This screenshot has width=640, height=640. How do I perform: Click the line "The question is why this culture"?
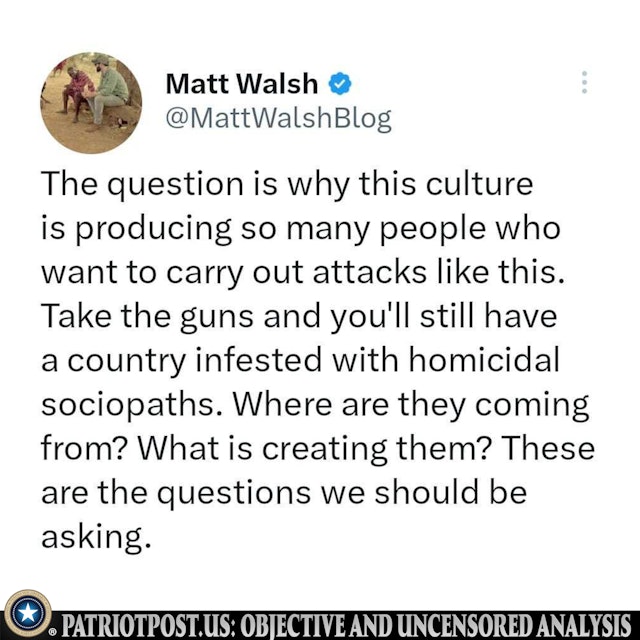click(287, 185)
